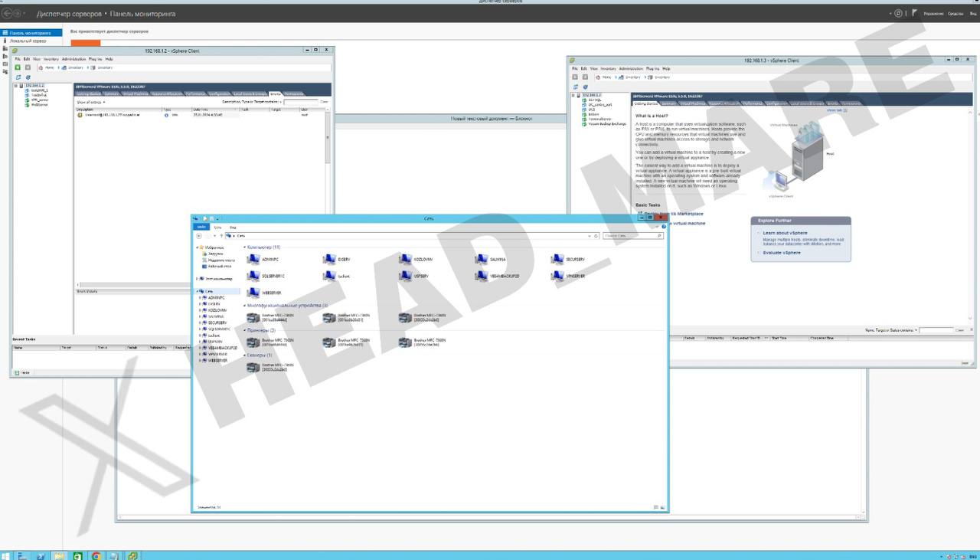Collapse the 192.168.1.2 host tree node
Viewport: 980px width, 560px height.
[x=15, y=86]
